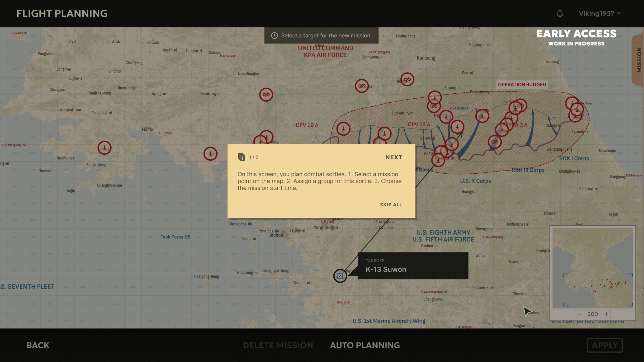Pick the chain-link target east of Sinam-myon

point(266,94)
